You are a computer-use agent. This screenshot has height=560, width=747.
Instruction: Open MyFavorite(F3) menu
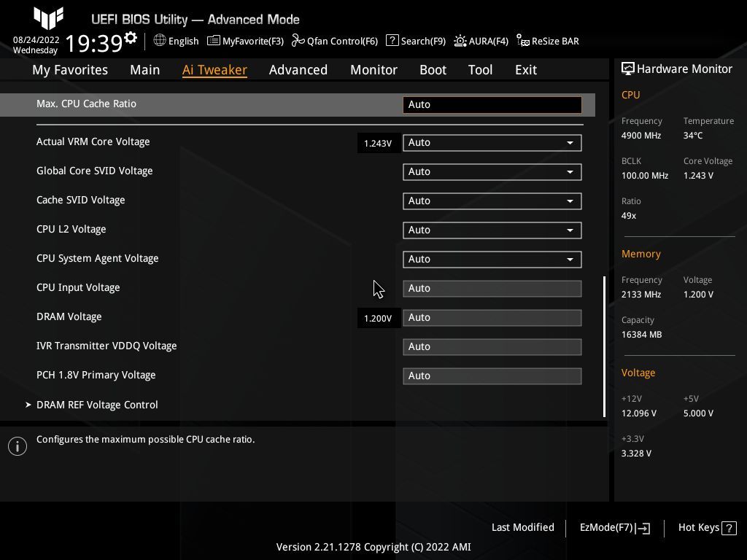pos(253,41)
